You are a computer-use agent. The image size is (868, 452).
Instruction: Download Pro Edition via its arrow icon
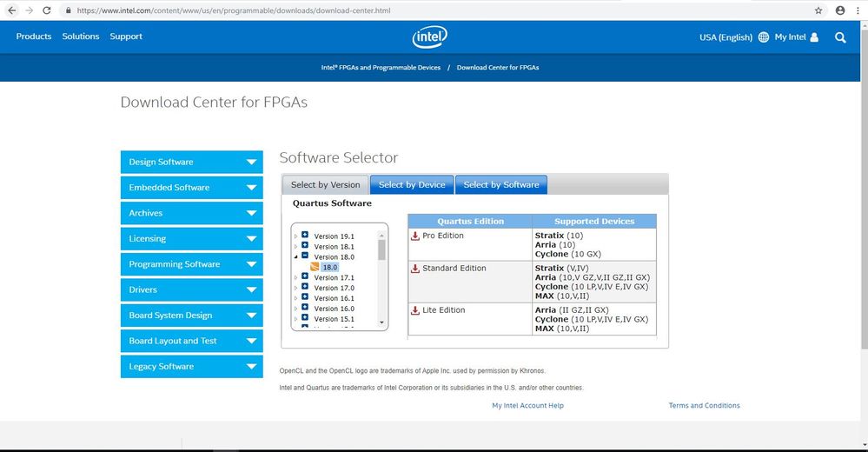415,236
